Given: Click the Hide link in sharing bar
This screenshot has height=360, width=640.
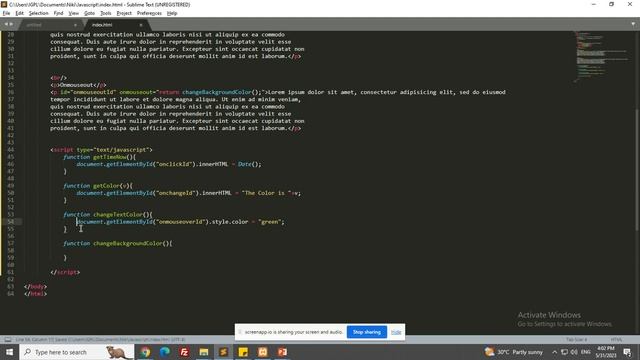Looking at the screenshot, I should (396, 332).
